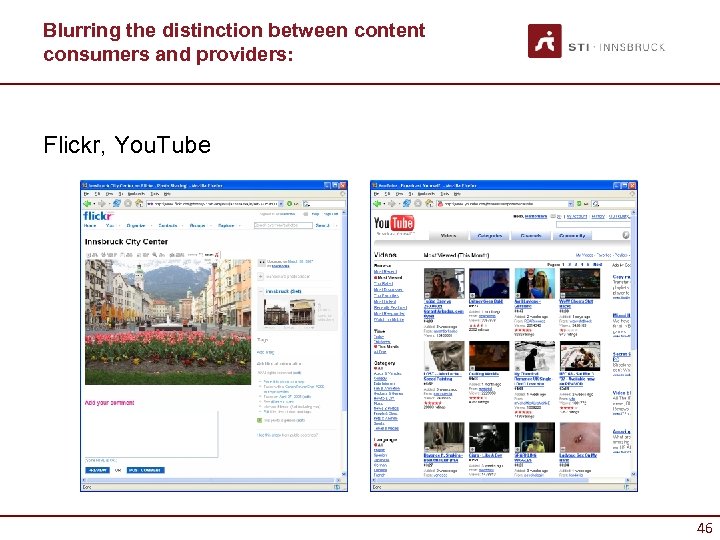This screenshot has height=540, width=720.
Task: Click Flickr Home link
Action: point(90,226)
